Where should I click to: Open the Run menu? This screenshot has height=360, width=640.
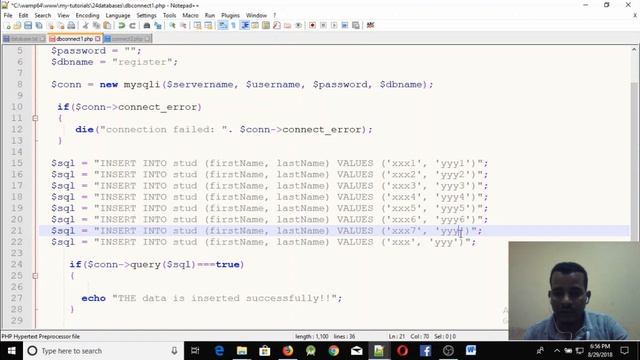click(x=210, y=16)
